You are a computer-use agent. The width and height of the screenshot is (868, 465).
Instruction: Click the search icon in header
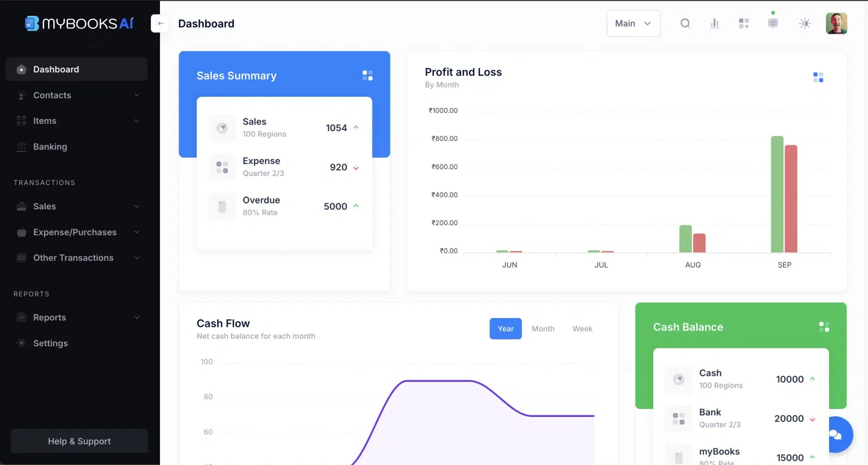click(x=685, y=23)
